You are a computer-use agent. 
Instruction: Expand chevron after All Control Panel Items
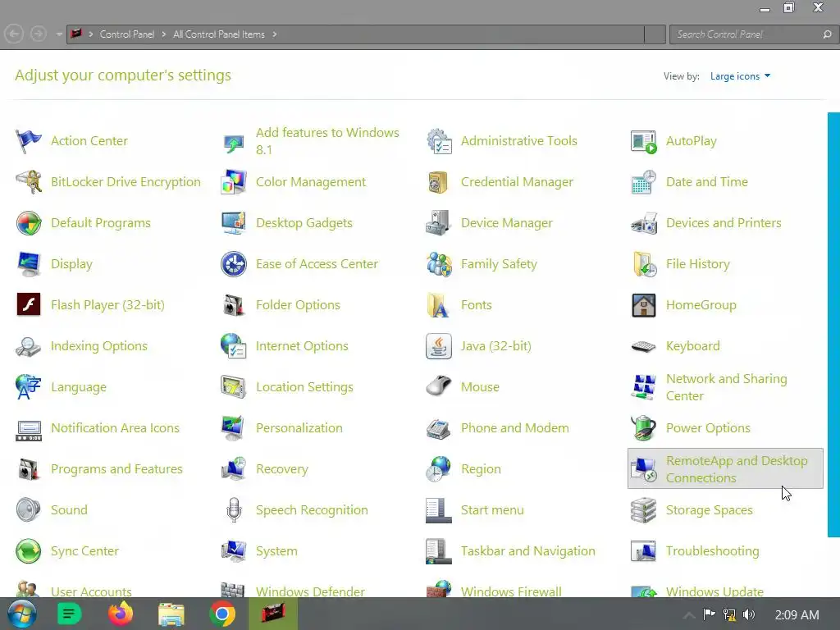(275, 34)
